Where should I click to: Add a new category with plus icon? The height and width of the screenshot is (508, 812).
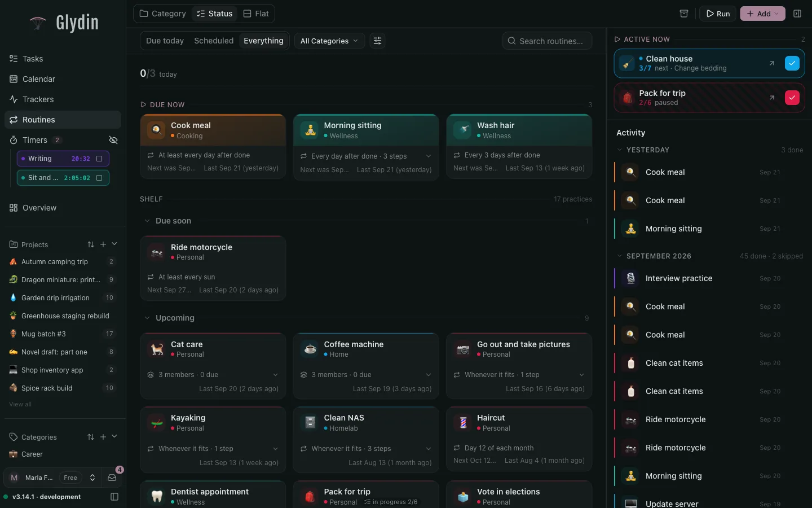click(103, 437)
